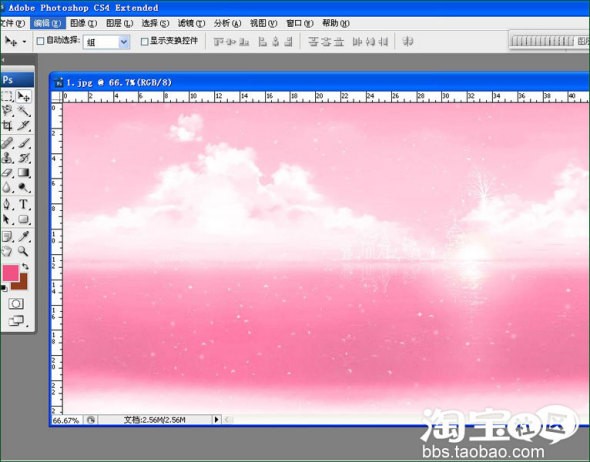Select the Magic Wand tool

(24, 111)
